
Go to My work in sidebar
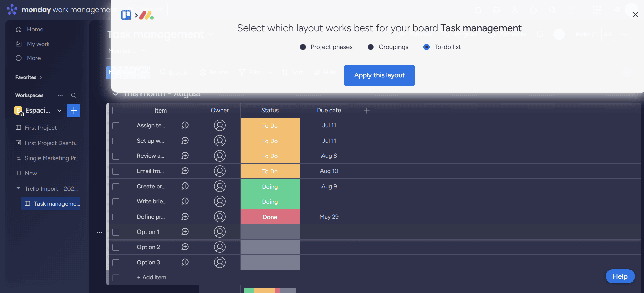point(38,44)
